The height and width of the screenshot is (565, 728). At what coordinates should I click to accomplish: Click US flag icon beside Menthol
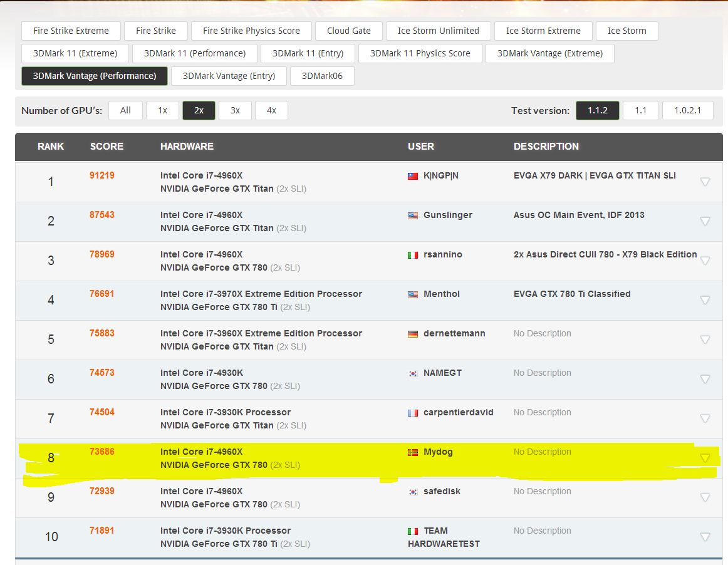point(412,294)
